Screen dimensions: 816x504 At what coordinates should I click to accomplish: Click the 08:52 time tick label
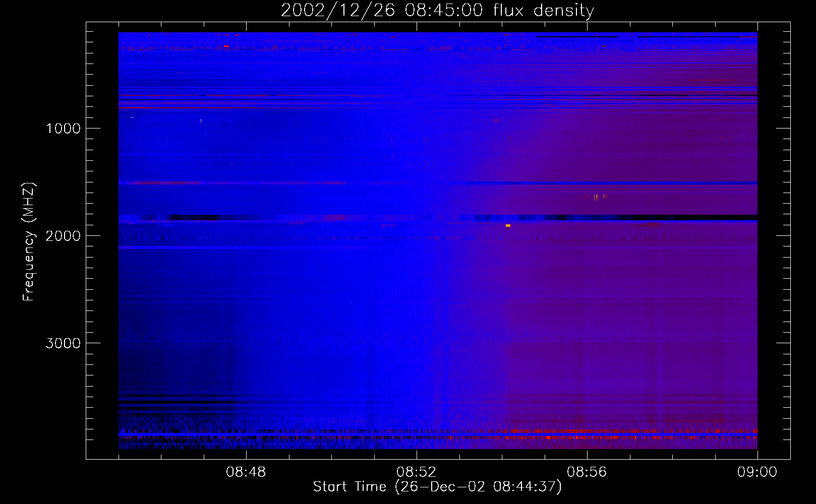(416, 472)
